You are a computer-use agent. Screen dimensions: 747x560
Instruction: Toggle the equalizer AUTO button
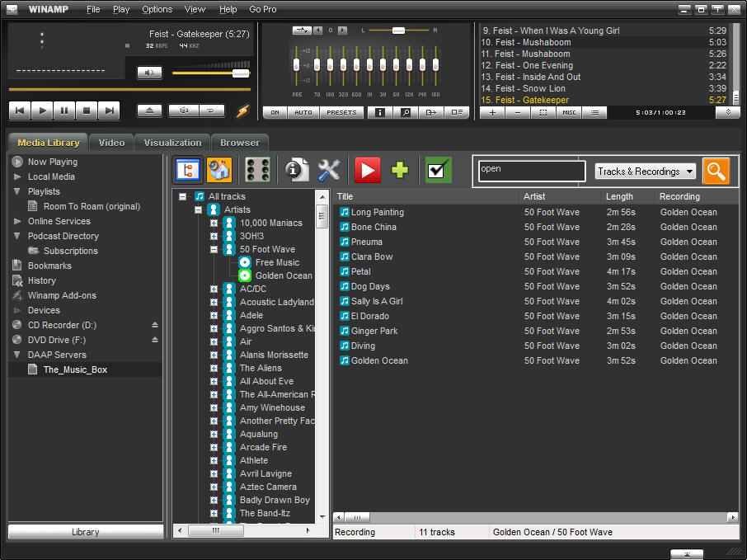pyautogui.click(x=303, y=112)
